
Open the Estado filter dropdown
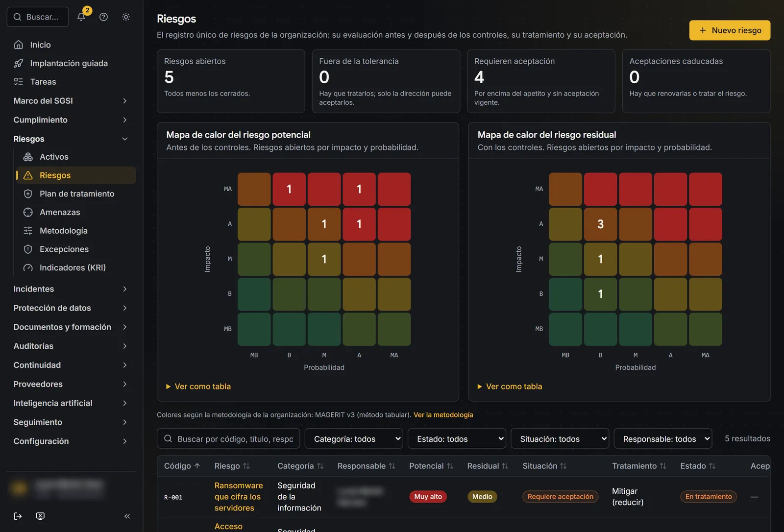click(457, 439)
